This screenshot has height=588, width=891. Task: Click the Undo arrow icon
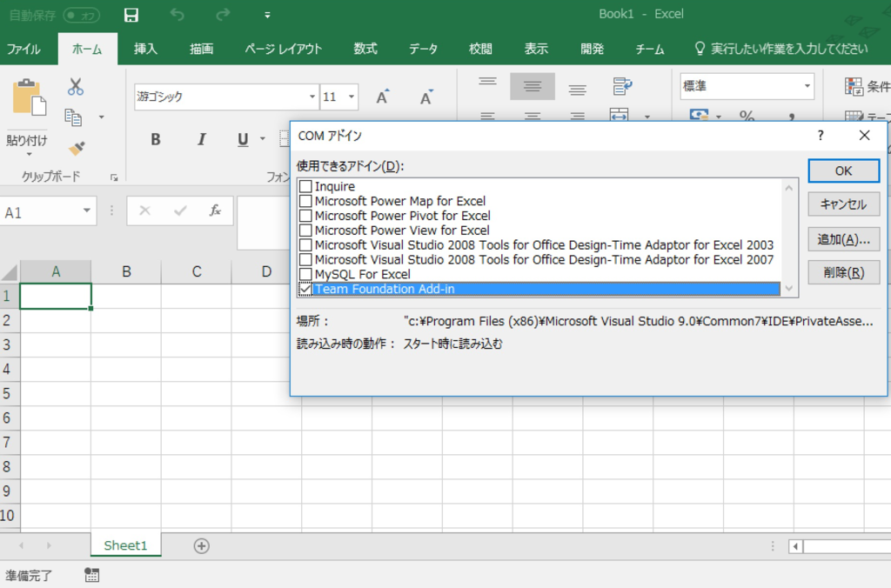(x=178, y=15)
